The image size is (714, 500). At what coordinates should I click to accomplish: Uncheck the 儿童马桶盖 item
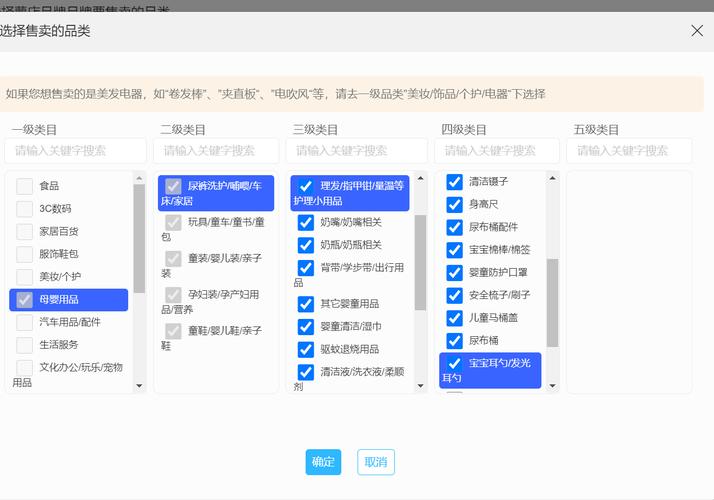(x=454, y=318)
